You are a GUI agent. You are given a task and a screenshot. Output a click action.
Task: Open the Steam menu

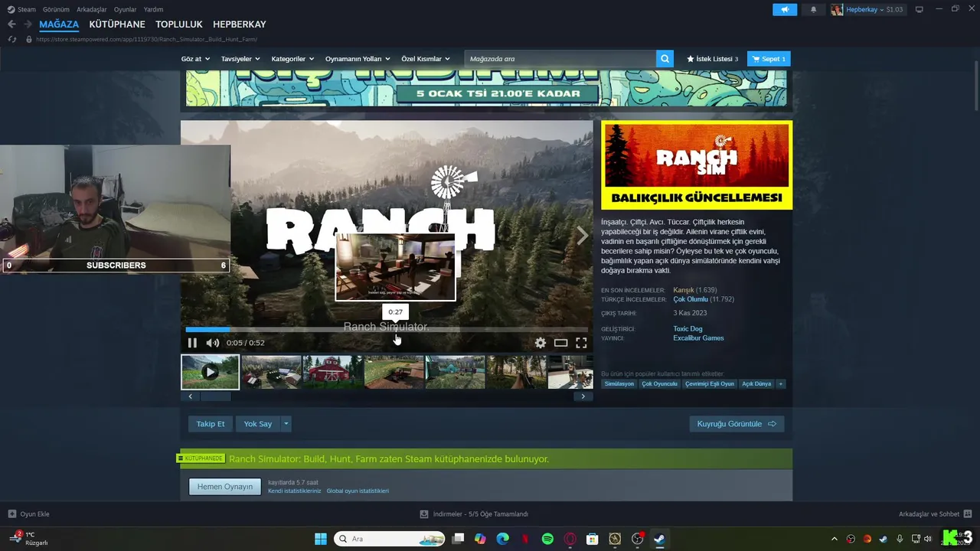[21, 9]
